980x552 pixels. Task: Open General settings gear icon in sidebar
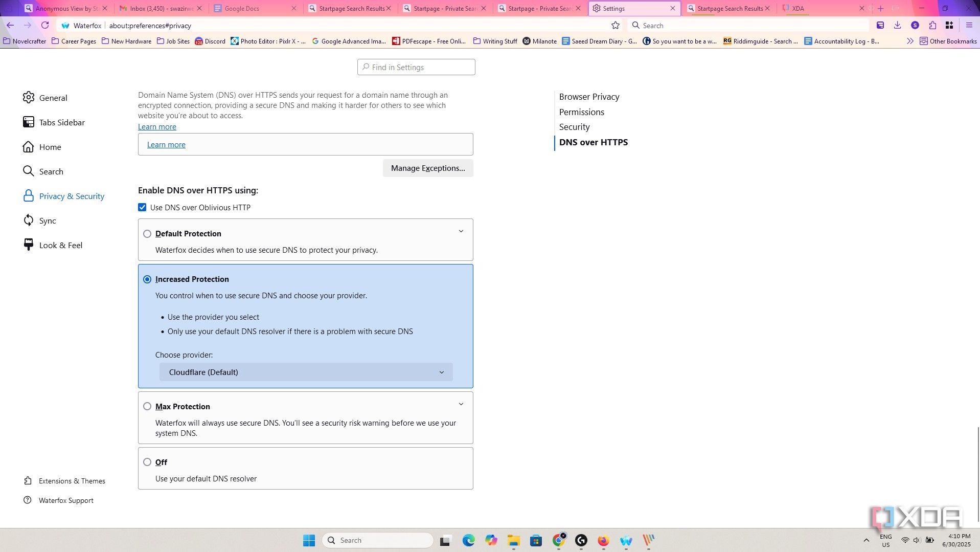(29, 98)
